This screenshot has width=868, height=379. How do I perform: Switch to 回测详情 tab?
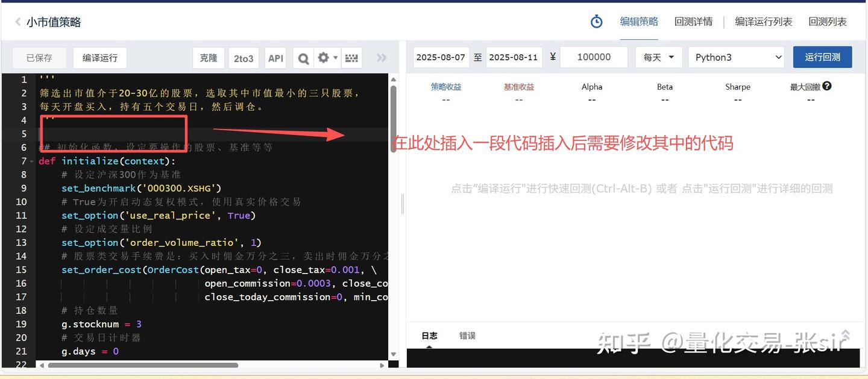(x=693, y=22)
